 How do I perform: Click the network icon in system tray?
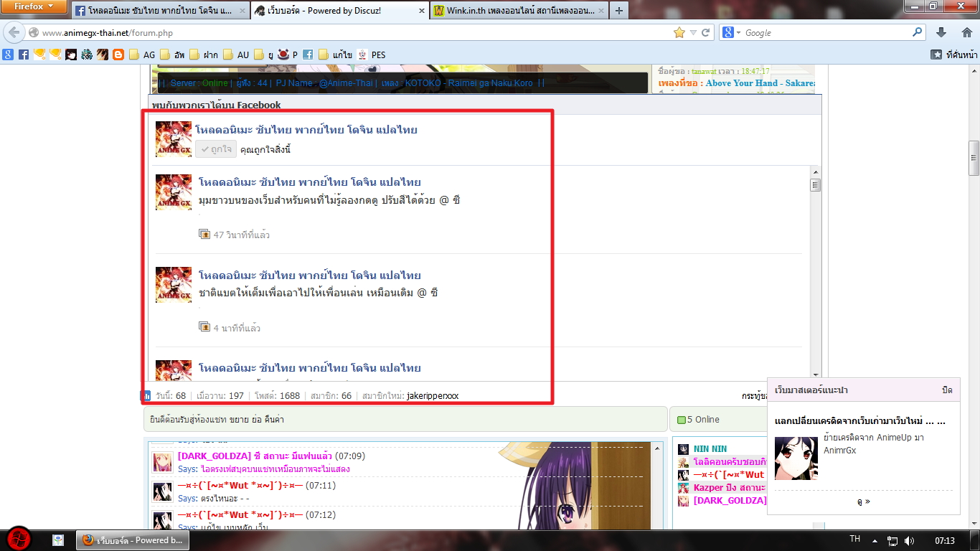(x=892, y=540)
